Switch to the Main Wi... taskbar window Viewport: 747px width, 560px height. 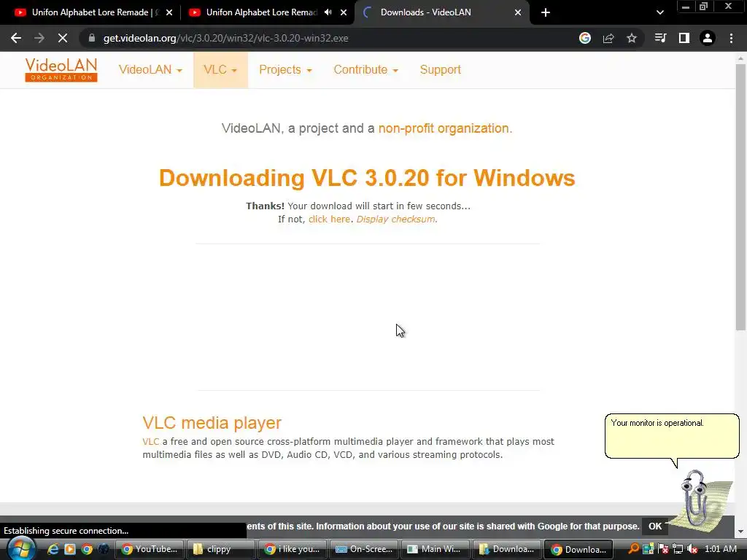pyautogui.click(x=435, y=549)
